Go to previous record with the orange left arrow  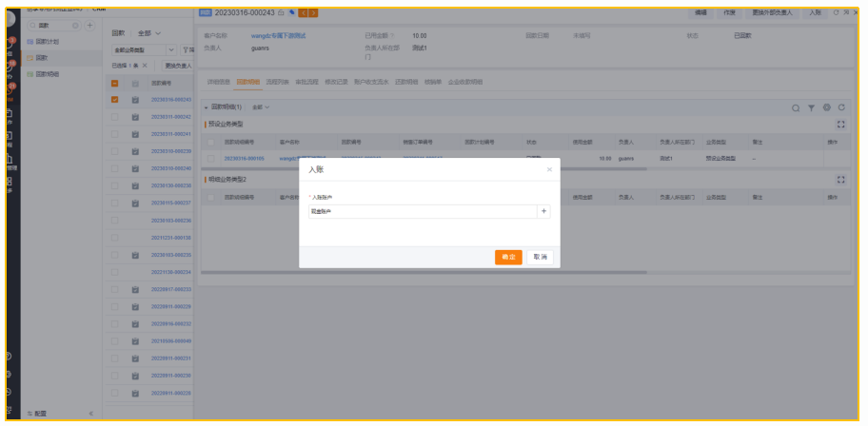(x=304, y=12)
